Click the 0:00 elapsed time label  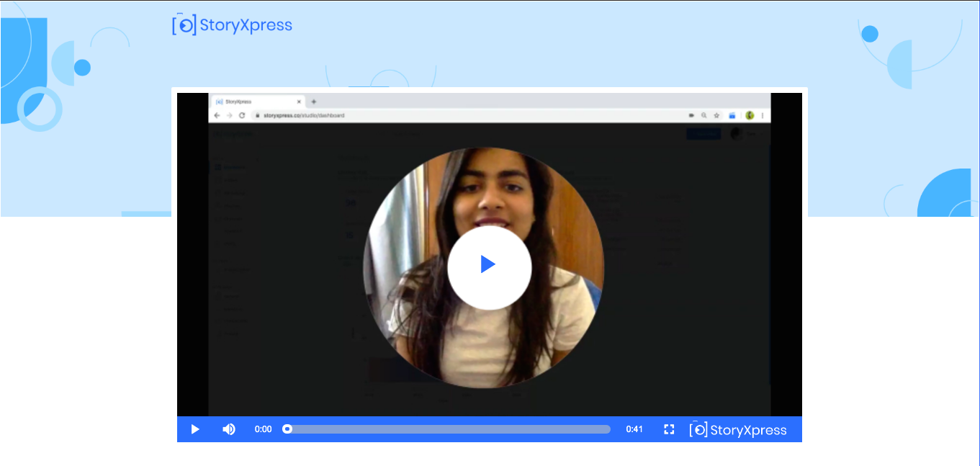(264, 429)
